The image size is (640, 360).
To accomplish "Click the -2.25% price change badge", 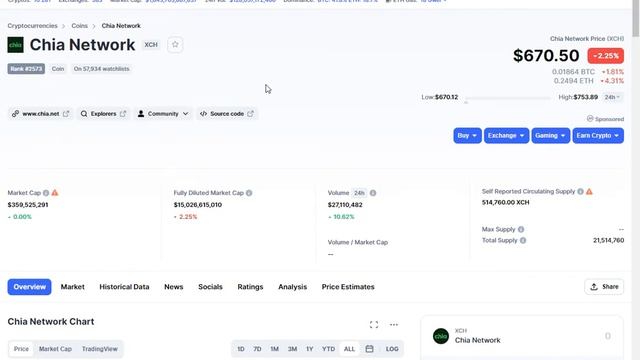I will coord(606,56).
